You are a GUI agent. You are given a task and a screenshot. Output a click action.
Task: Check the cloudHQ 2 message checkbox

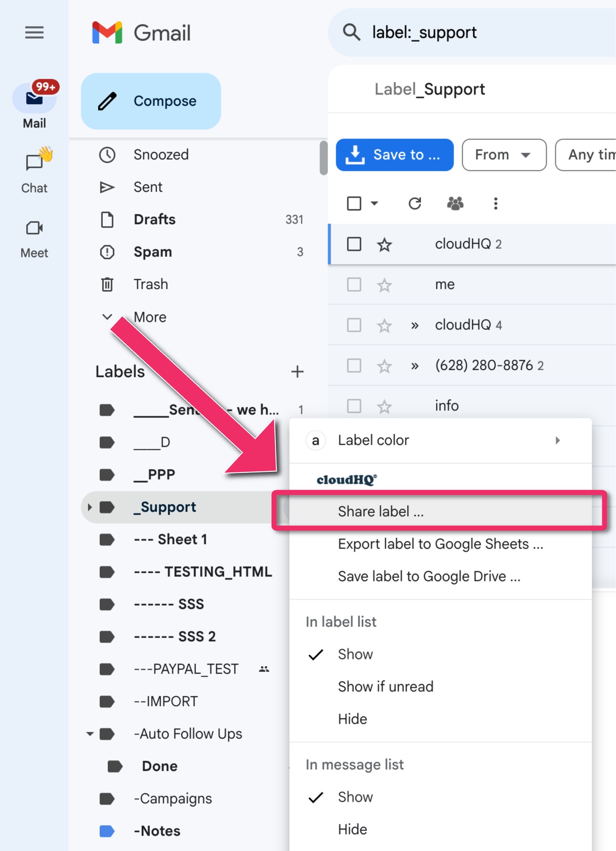coord(354,244)
